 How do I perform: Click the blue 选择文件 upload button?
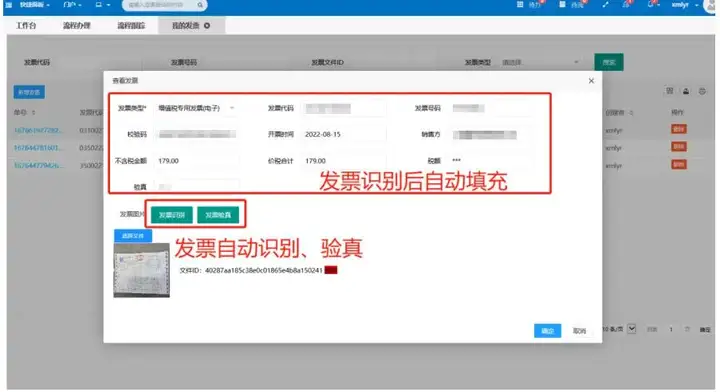(133, 235)
